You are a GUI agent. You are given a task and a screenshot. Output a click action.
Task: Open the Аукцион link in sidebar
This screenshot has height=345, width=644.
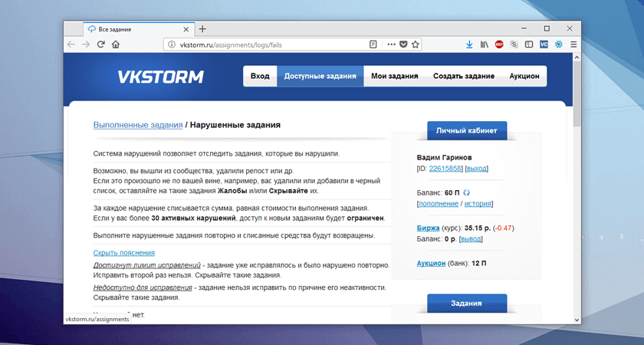point(431,263)
